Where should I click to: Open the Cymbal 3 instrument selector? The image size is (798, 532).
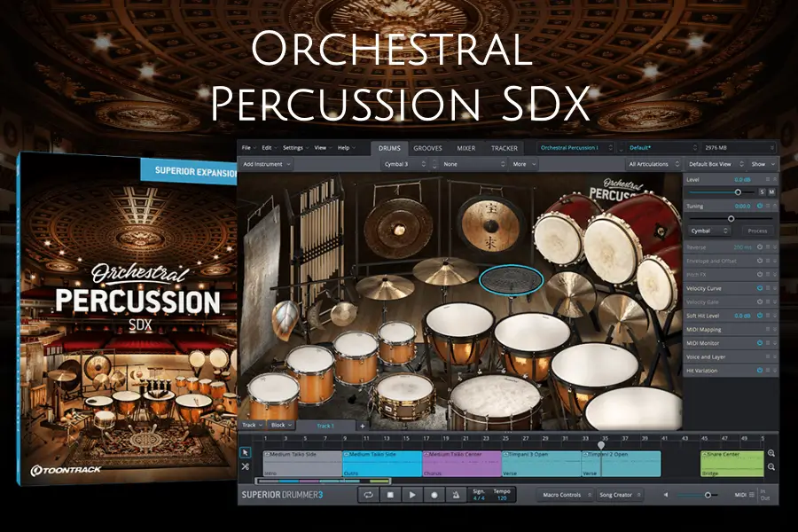point(404,164)
